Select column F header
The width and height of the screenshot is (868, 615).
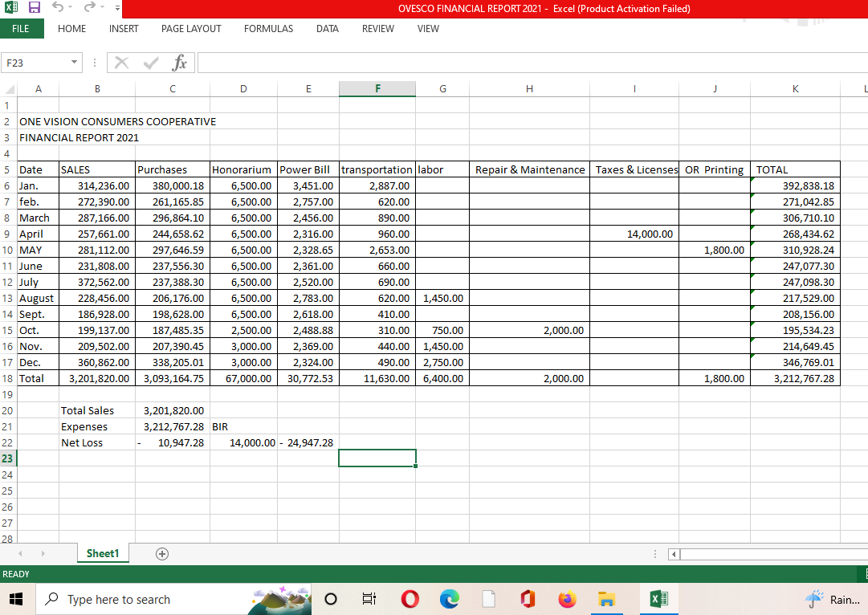click(377, 88)
